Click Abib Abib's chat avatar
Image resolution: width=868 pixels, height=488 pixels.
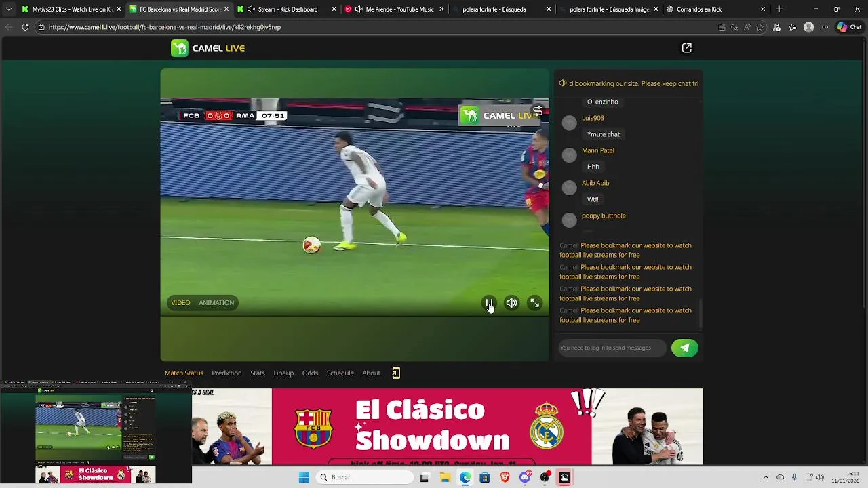point(570,188)
